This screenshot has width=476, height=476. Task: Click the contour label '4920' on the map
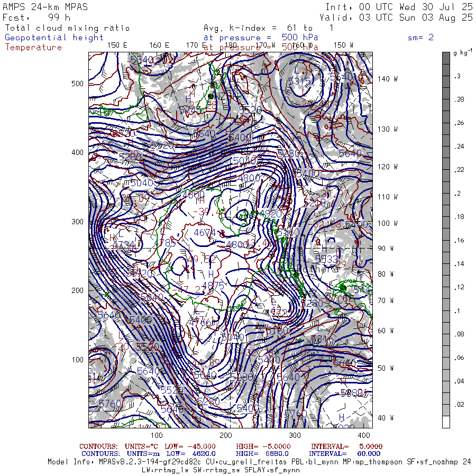(x=271, y=214)
